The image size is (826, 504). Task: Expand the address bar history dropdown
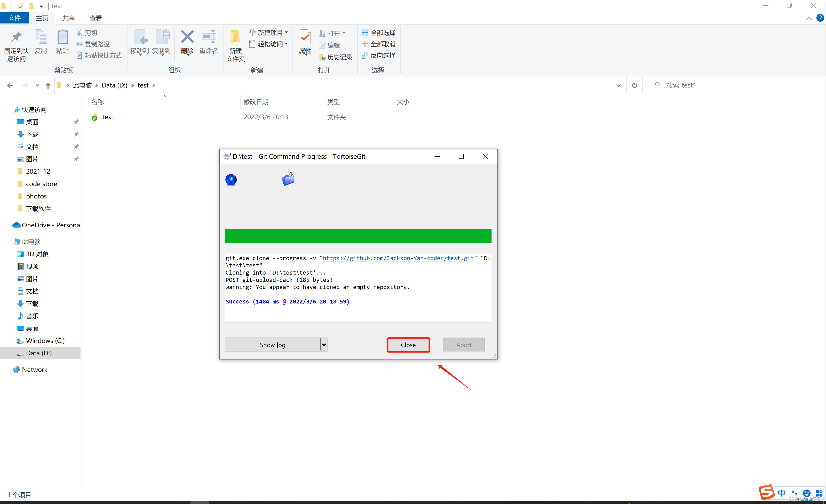click(x=618, y=85)
